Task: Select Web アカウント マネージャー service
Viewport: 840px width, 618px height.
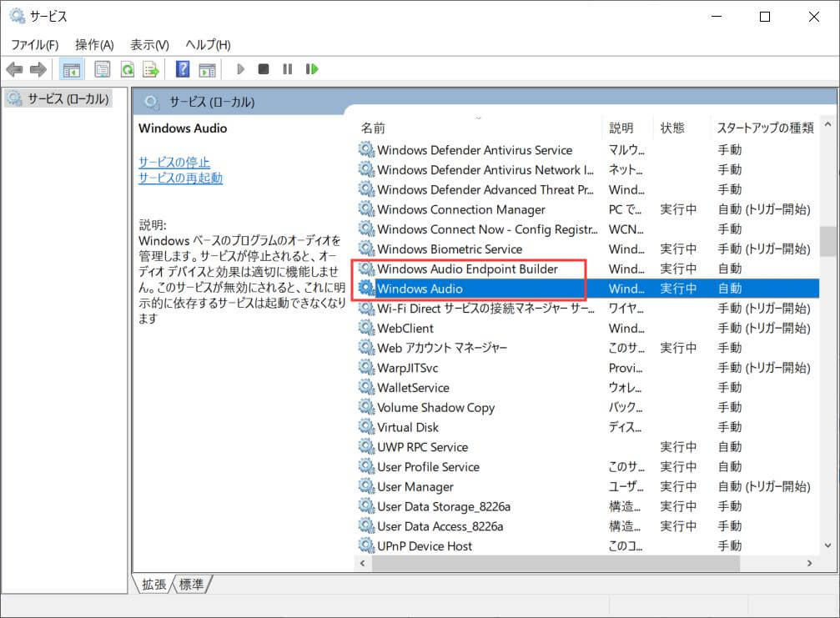Action: click(442, 348)
